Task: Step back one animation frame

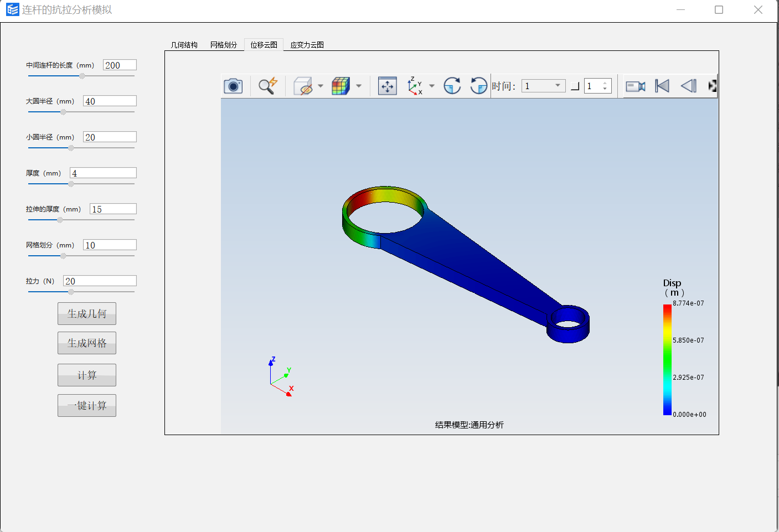Action: point(689,86)
